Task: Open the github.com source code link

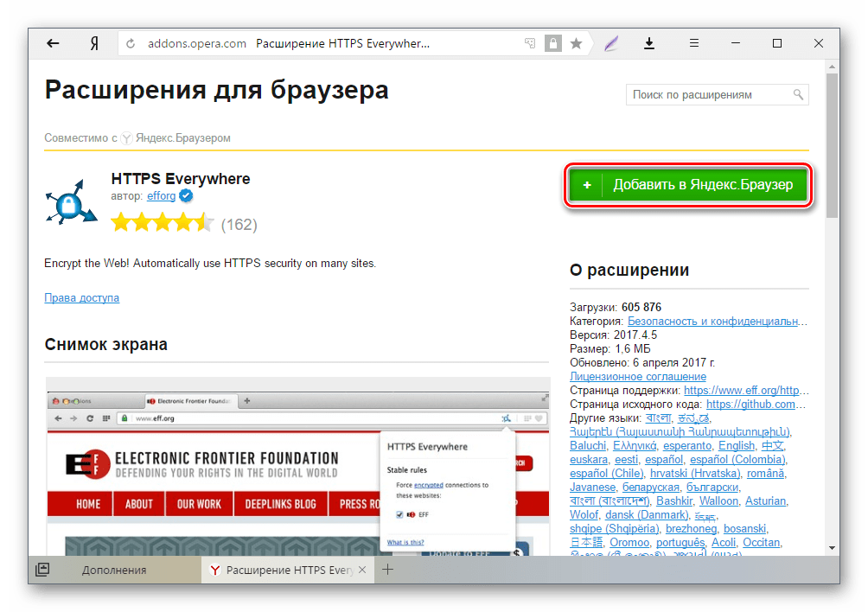Action: [756, 404]
